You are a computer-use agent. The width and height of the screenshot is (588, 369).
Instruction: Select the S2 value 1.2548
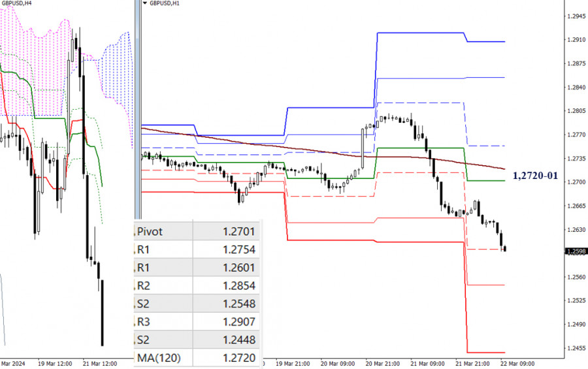239,304
